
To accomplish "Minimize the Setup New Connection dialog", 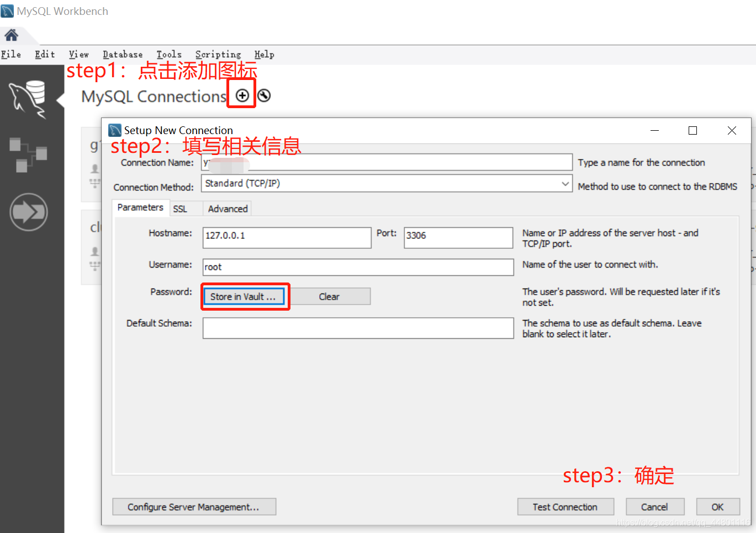I will click(654, 130).
